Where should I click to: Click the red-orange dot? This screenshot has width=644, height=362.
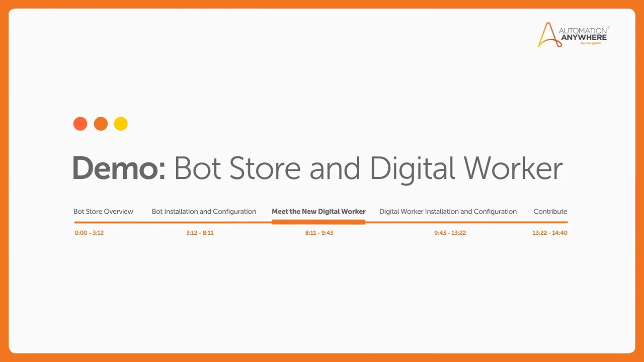[80, 124]
